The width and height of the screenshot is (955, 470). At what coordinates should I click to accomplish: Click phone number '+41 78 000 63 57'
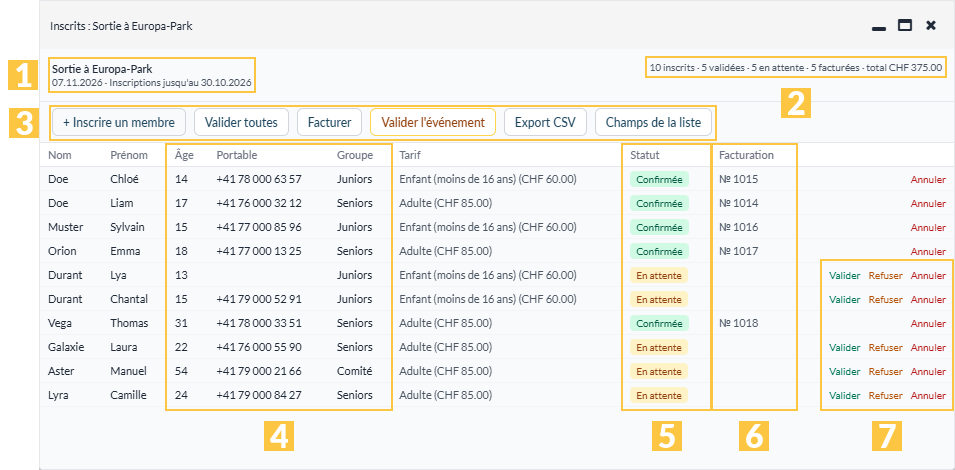point(259,179)
